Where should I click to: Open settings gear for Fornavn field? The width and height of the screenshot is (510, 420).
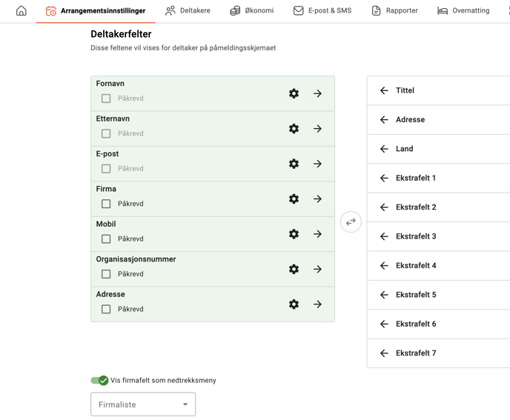(294, 94)
